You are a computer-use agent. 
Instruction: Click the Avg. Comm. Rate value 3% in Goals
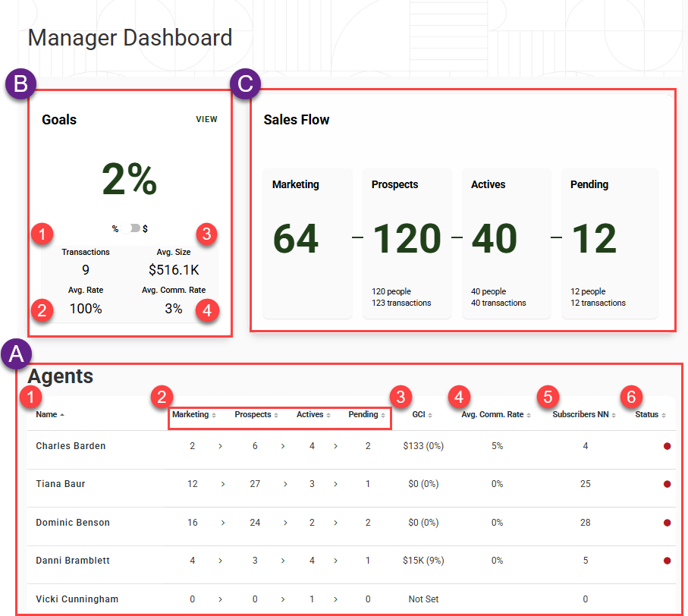coord(174,309)
